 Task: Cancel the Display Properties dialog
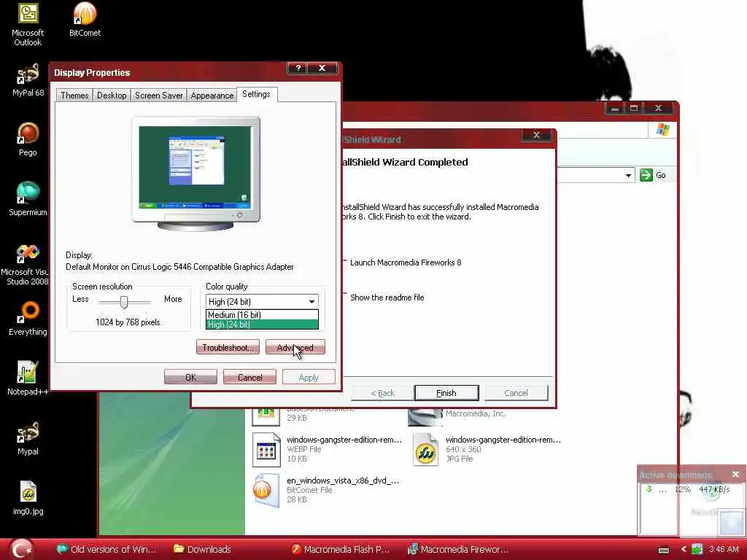(249, 377)
